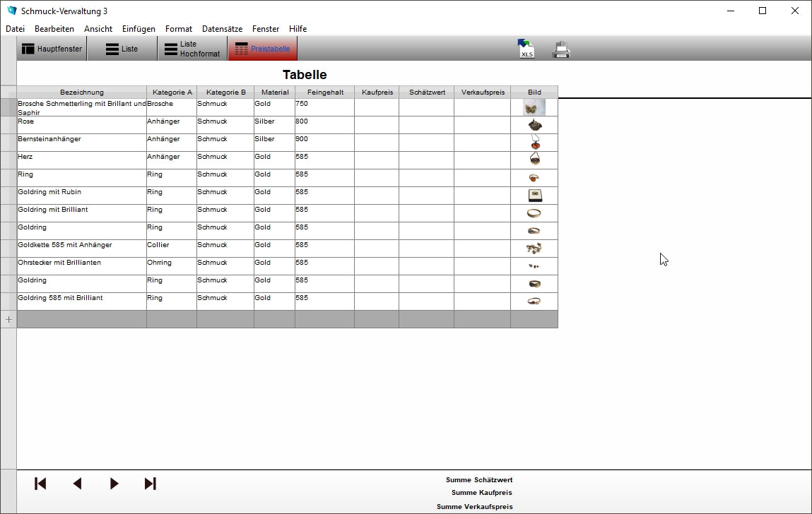The image size is (812, 514).
Task: Switch to Hauptfenster view
Action: pos(52,49)
